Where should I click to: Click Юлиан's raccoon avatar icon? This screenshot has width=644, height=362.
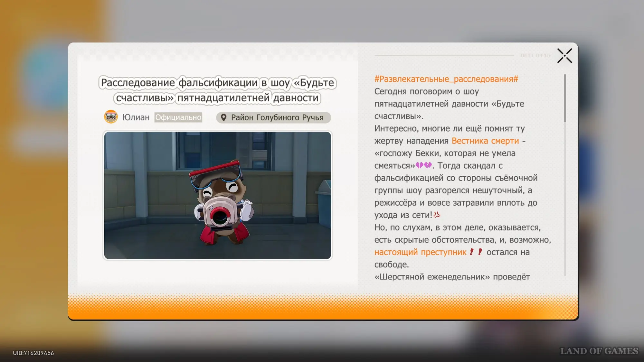pos(111,117)
